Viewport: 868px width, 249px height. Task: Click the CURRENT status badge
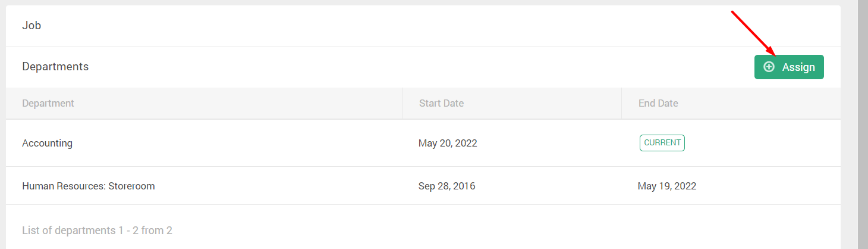[x=662, y=143]
